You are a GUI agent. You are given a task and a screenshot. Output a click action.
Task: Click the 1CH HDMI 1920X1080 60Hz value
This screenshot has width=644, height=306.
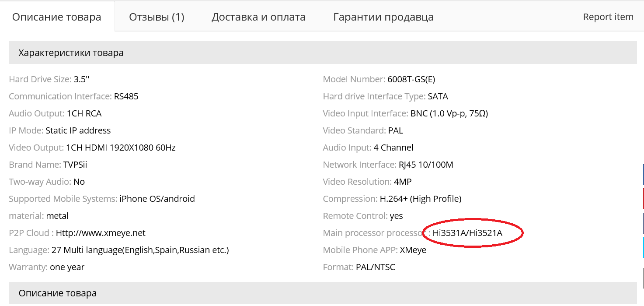[x=121, y=148]
